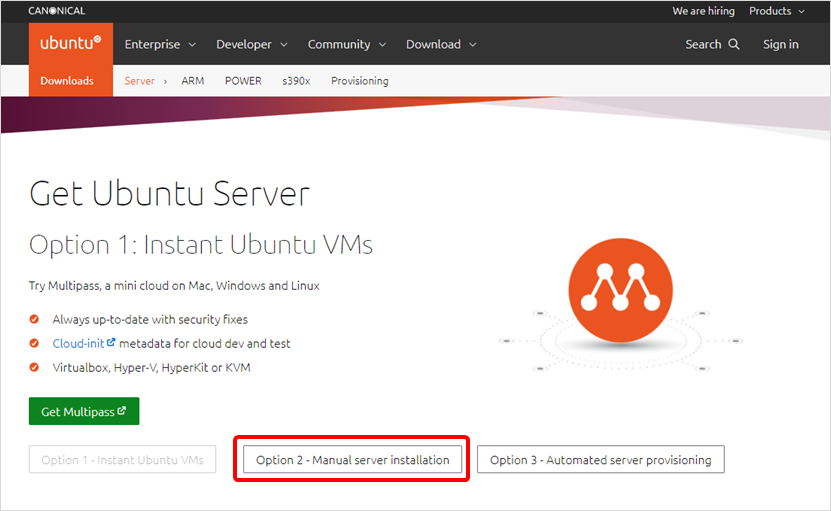Expand the Download dropdown chevron

(x=473, y=45)
